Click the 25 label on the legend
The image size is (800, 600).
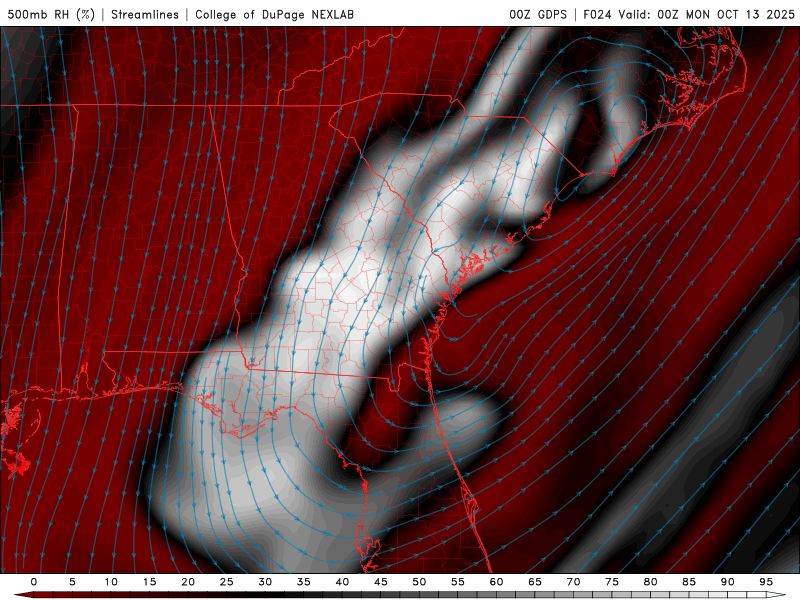227,582
